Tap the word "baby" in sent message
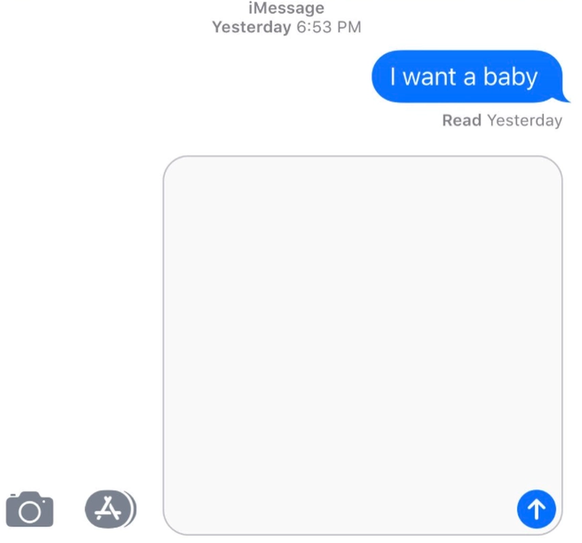The image size is (582, 543). [x=510, y=78]
